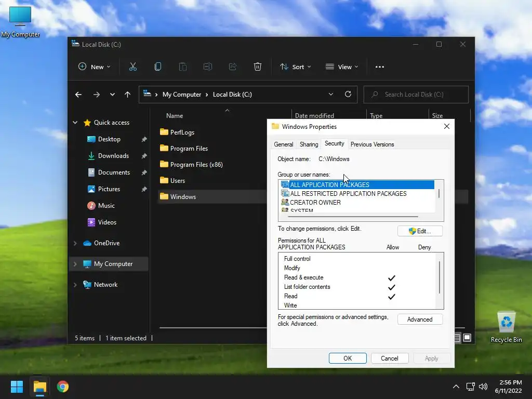The width and height of the screenshot is (532, 399).
Task: Open the taskbar clock and date
Action: coord(508,387)
